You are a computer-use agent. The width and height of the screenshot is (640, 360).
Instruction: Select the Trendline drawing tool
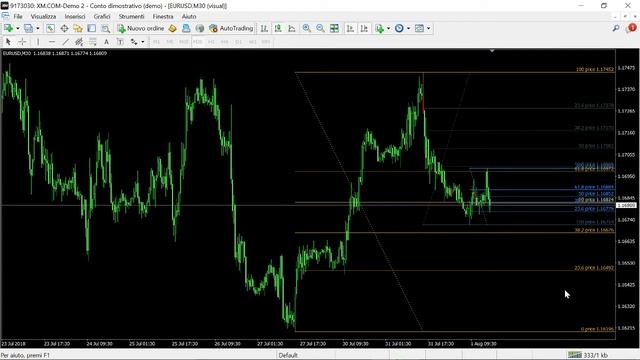click(x=65, y=42)
